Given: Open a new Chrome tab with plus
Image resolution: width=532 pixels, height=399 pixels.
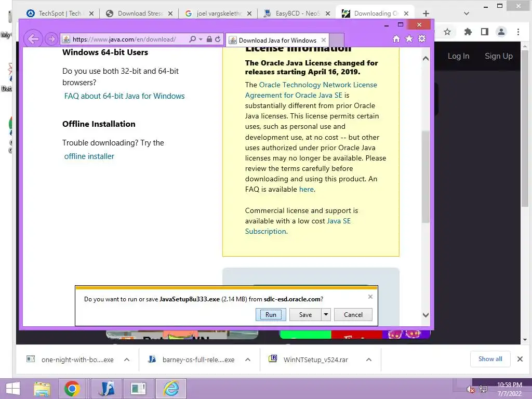Looking at the screenshot, I should point(426,14).
